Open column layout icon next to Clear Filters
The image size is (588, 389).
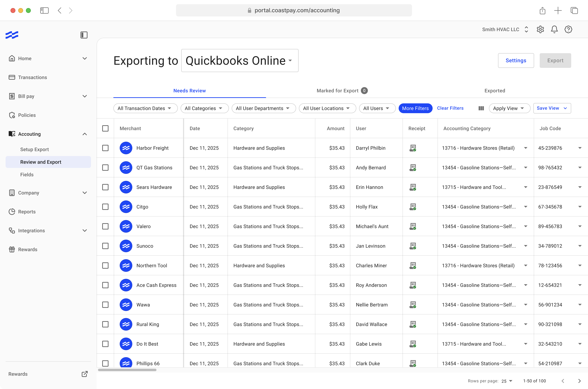point(481,108)
